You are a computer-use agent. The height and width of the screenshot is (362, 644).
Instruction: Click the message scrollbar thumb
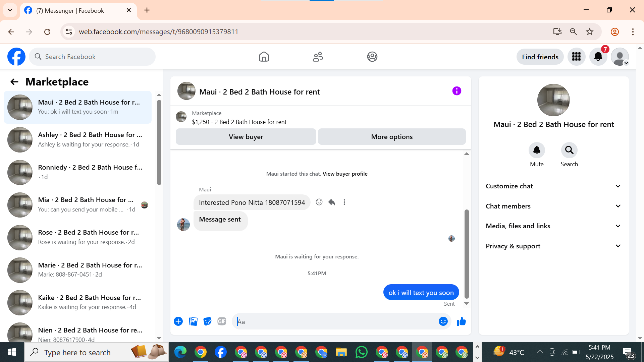click(467, 254)
